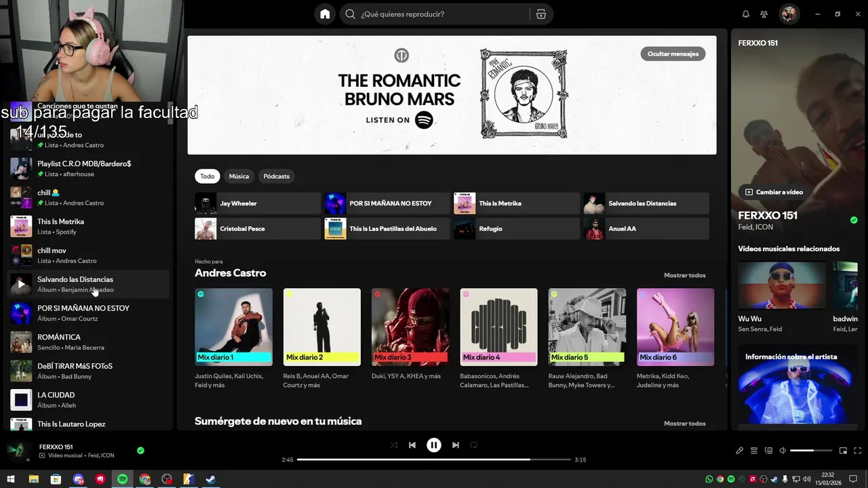Select the "Todo" filter chip

tap(208, 176)
